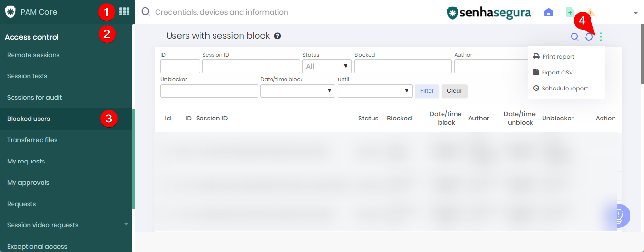Sort by the Unblocker column header

point(558,118)
